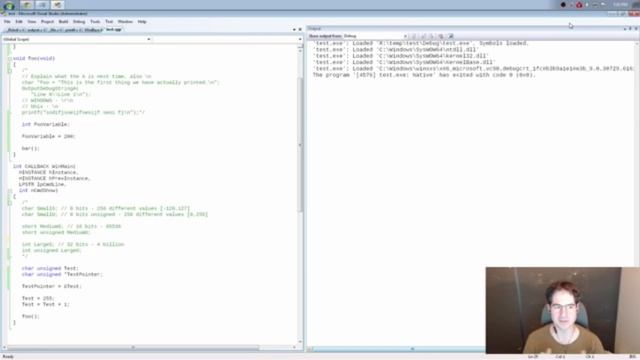
Task: Click the 'bar();' code line
Action: 31,148
